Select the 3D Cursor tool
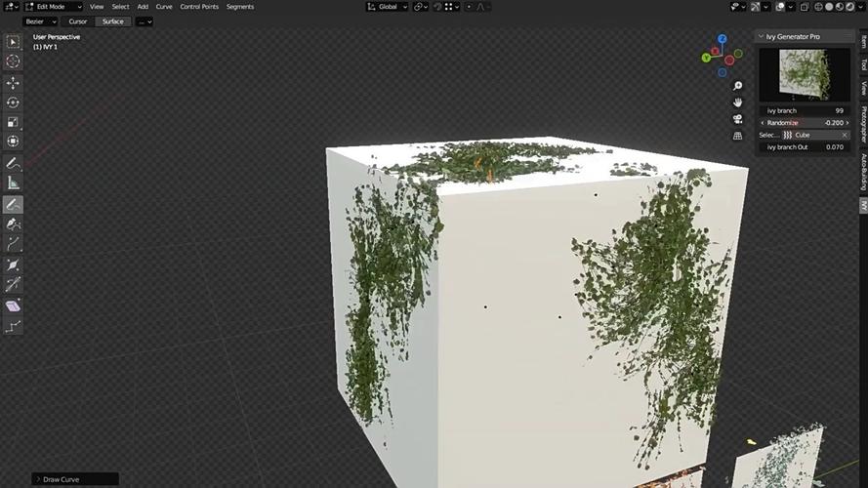868x488 pixels. (x=13, y=61)
